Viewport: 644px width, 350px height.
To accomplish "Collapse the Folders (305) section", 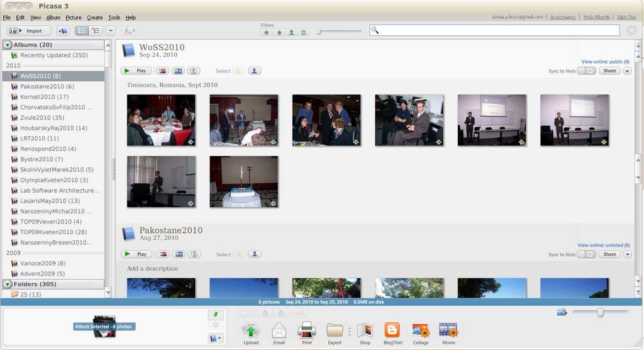I will click(x=8, y=284).
